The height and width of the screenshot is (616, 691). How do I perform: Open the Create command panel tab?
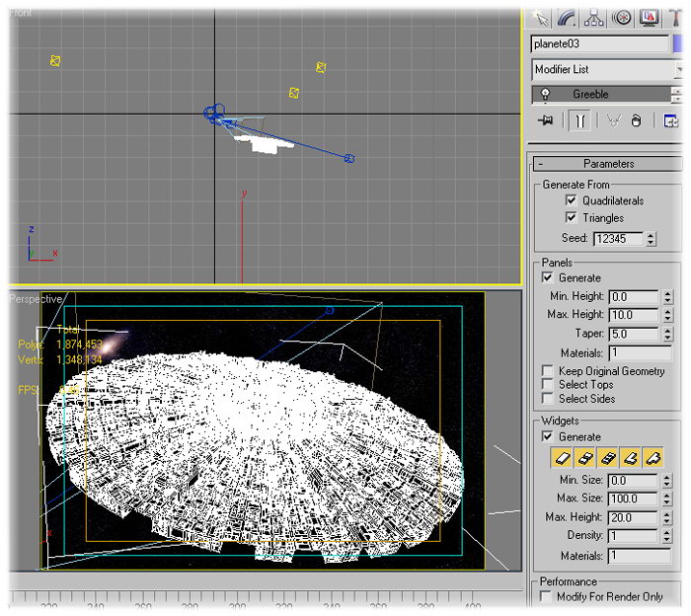(542, 17)
